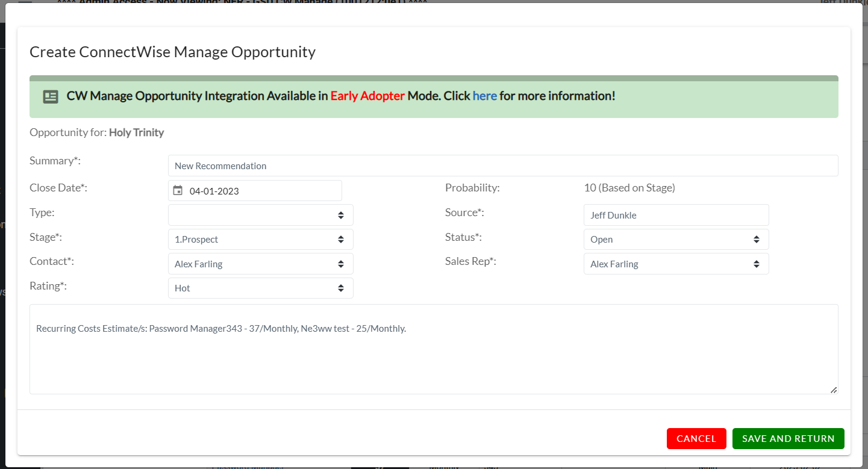Click the Summary field with New Recommendation
The image size is (868, 469).
coord(503,166)
